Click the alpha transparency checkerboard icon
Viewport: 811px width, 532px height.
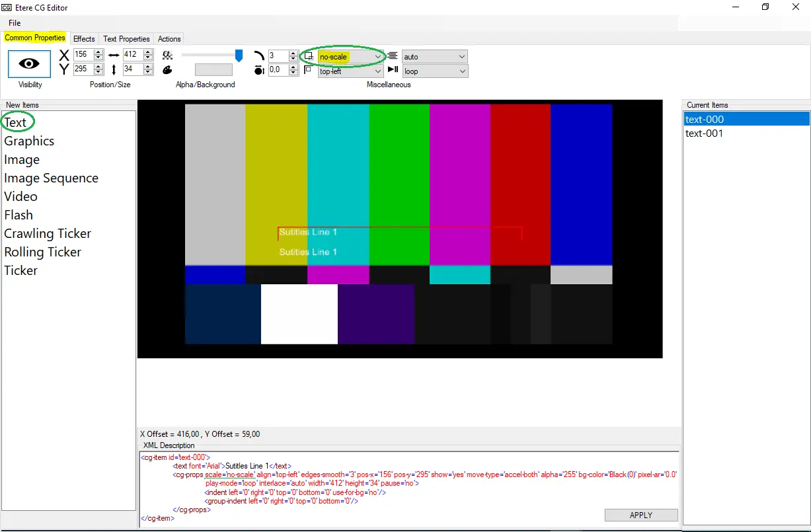pos(167,56)
